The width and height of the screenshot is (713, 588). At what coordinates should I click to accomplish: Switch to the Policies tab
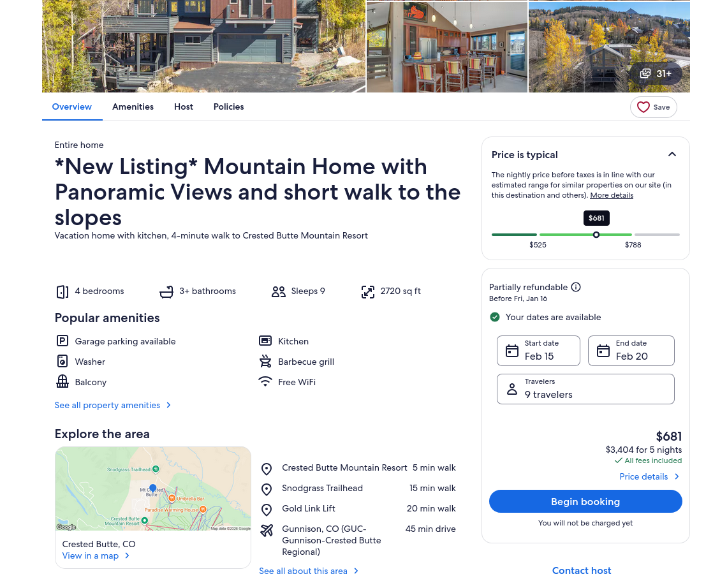pyautogui.click(x=229, y=107)
